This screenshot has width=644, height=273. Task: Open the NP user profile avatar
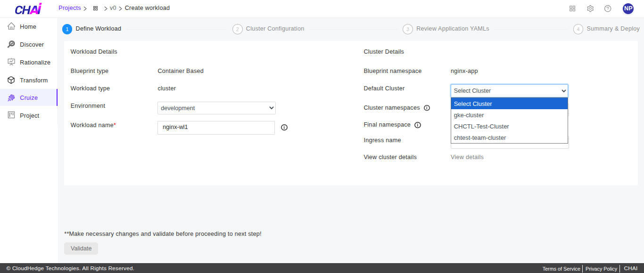click(628, 8)
